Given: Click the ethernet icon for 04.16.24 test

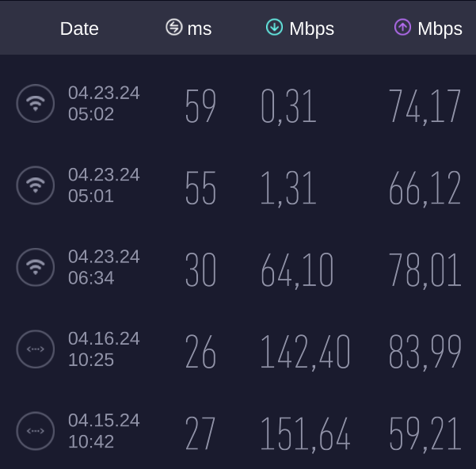Looking at the screenshot, I should coord(35,349).
